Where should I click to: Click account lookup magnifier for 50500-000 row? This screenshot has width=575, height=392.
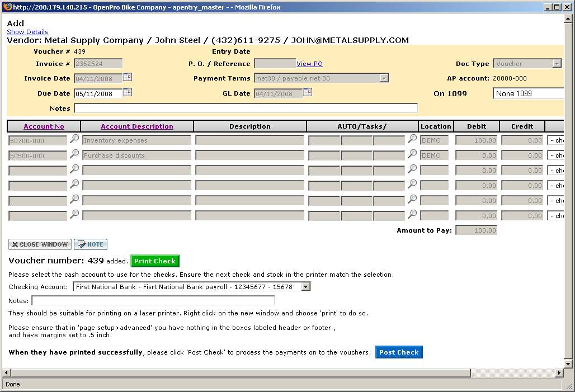pyautogui.click(x=74, y=154)
